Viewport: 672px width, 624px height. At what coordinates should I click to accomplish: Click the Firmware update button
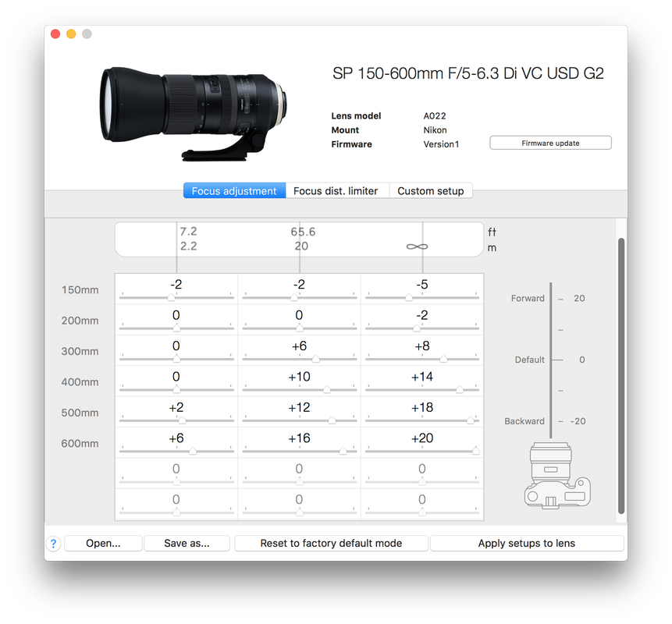pyautogui.click(x=550, y=143)
